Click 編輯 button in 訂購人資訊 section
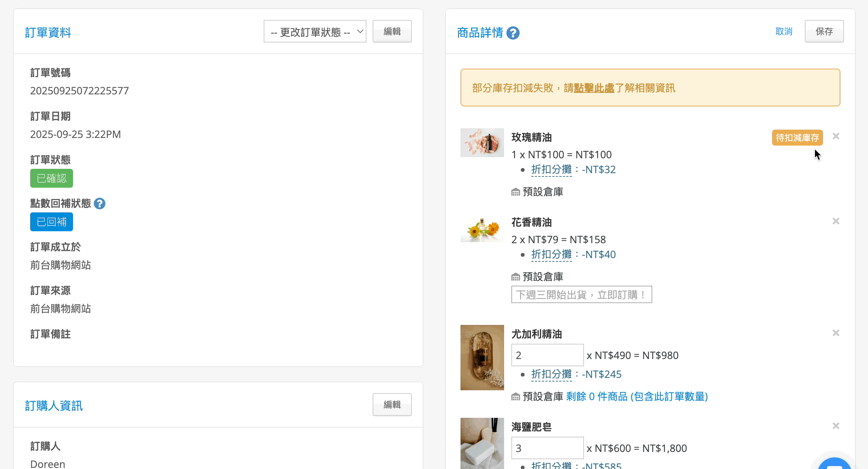This screenshot has width=868, height=469. point(392,404)
